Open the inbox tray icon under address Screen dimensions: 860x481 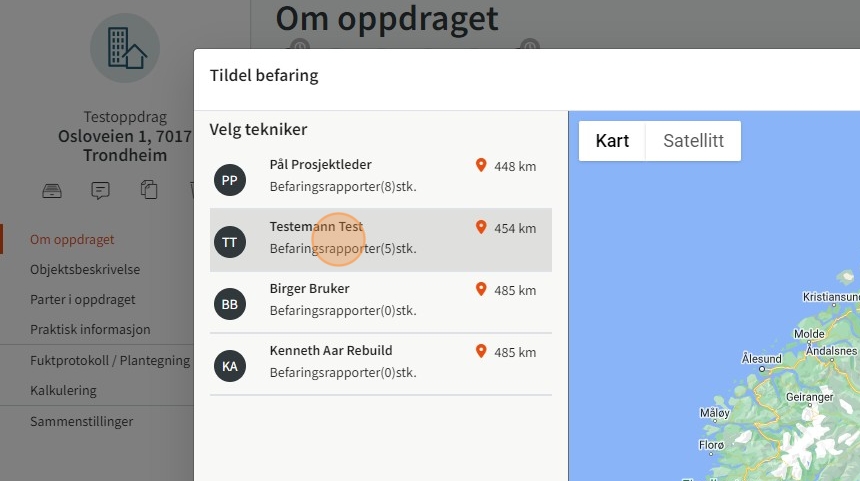coord(52,191)
